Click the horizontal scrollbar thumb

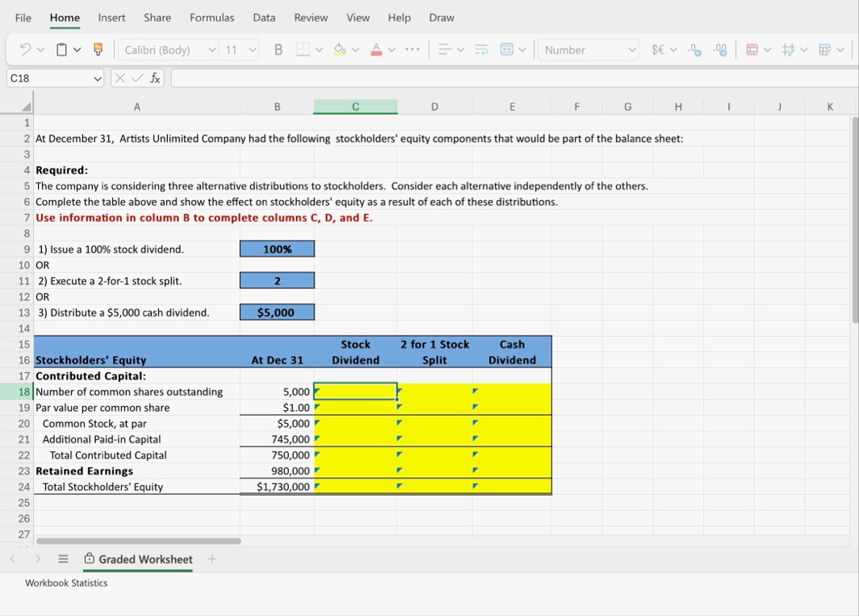139,542
